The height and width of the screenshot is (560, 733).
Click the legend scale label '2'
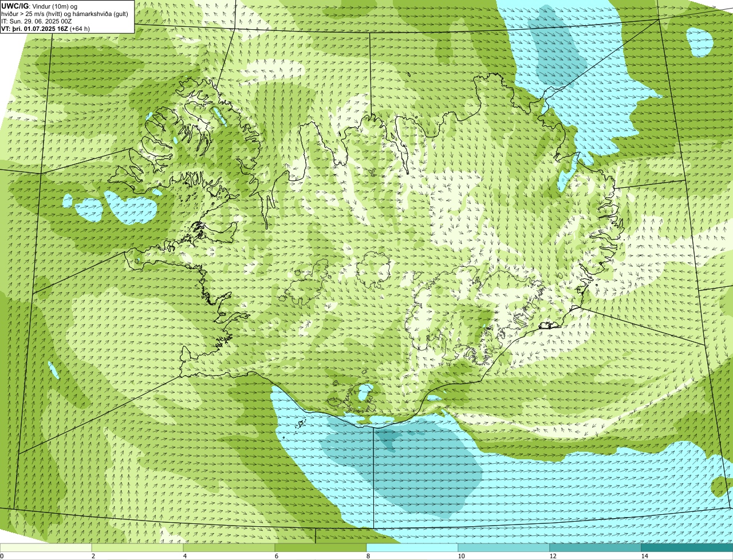click(93, 556)
